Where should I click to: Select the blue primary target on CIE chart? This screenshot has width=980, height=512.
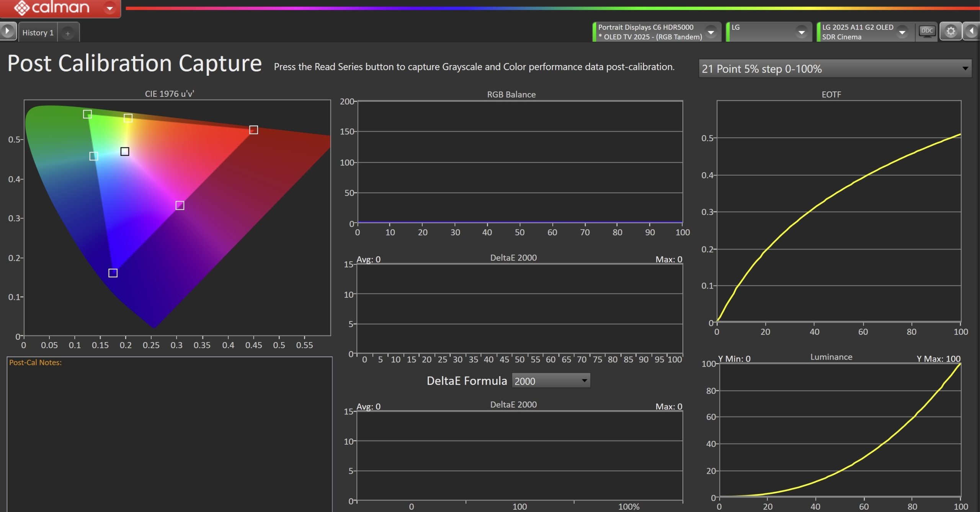pos(113,273)
